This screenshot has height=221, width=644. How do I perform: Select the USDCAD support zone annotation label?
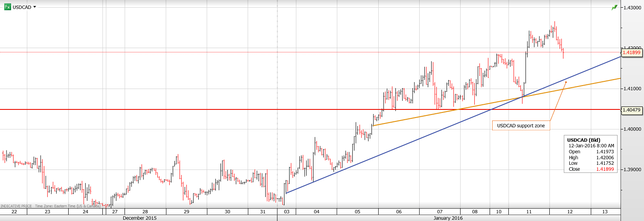click(x=521, y=126)
